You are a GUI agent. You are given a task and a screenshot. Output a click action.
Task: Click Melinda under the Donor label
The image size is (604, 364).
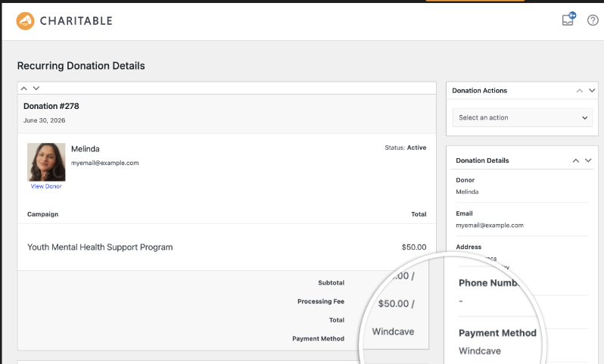point(467,191)
